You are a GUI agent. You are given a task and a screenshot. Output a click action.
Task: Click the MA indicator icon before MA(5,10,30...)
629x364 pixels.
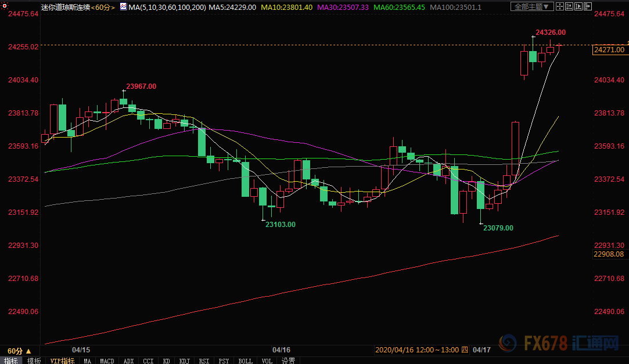point(123,7)
